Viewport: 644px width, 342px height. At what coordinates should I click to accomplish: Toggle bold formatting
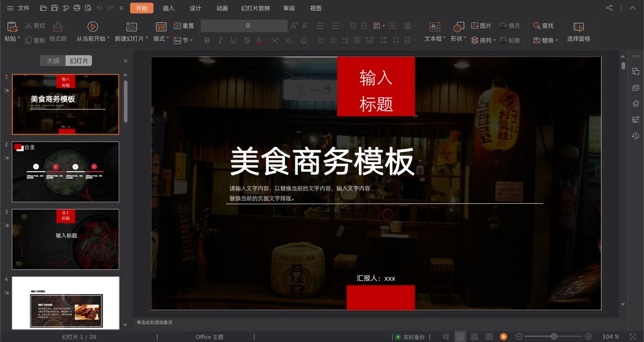(x=207, y=40)
